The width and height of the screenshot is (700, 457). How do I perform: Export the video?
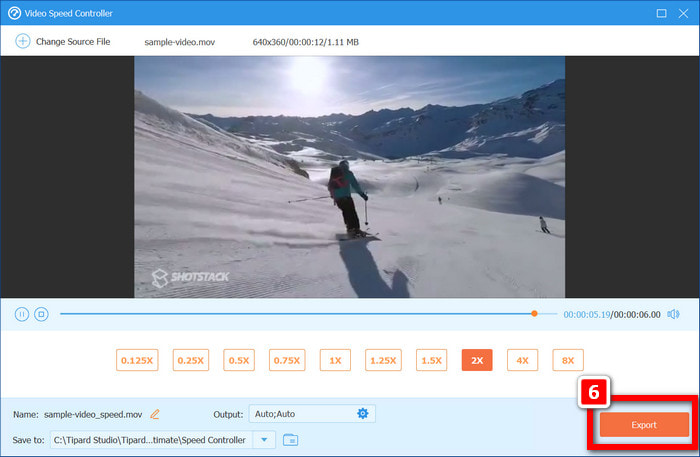[x=643, y=425]
